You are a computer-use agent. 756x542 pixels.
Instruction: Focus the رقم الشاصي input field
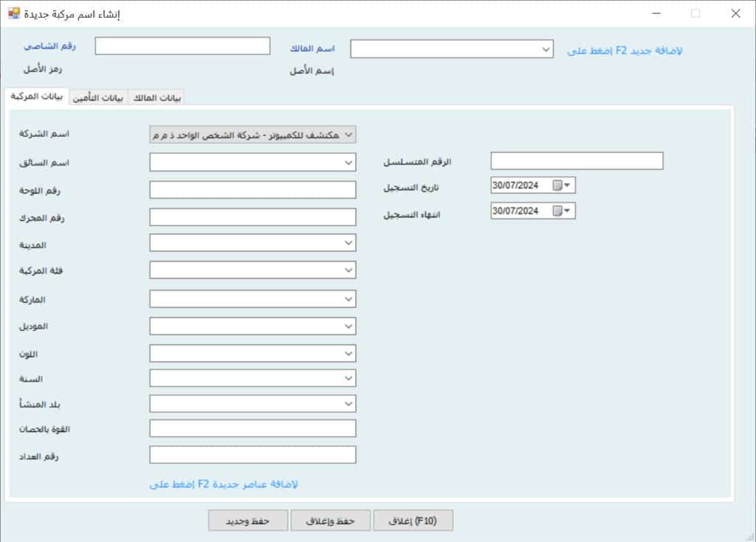(x=182, y=47)
